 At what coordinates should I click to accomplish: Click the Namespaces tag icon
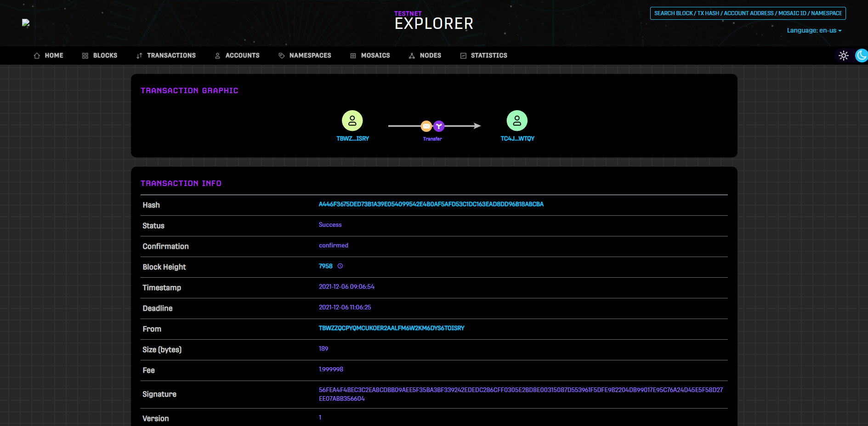[282, 56]
